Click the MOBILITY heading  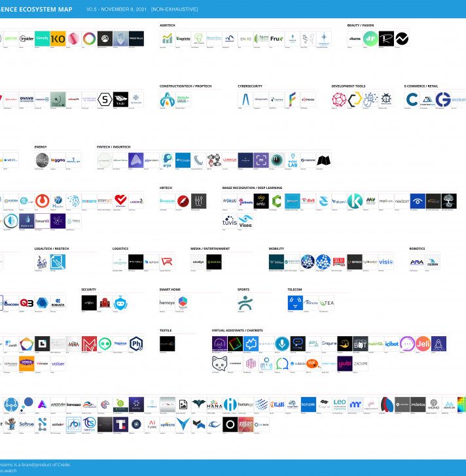(x=276, y=248)
